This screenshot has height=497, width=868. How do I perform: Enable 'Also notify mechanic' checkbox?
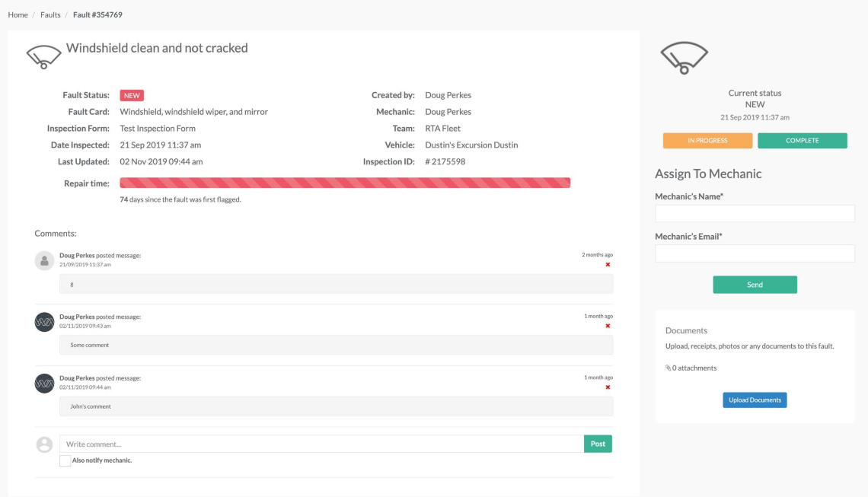pyautogui.click(x=65, y=461)
